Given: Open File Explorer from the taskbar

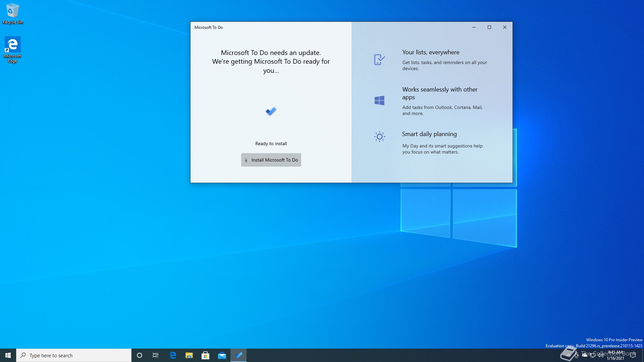Looking at the screenshot, I should coord(189,355).
